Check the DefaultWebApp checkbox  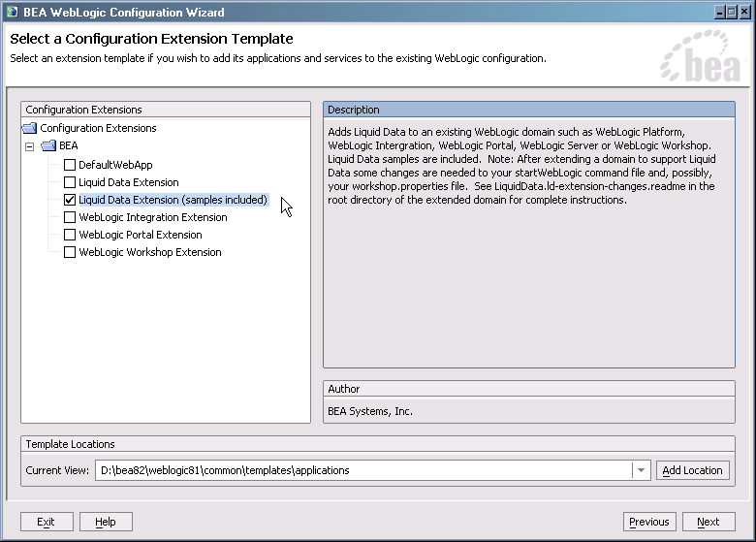(x=70, y=165)
